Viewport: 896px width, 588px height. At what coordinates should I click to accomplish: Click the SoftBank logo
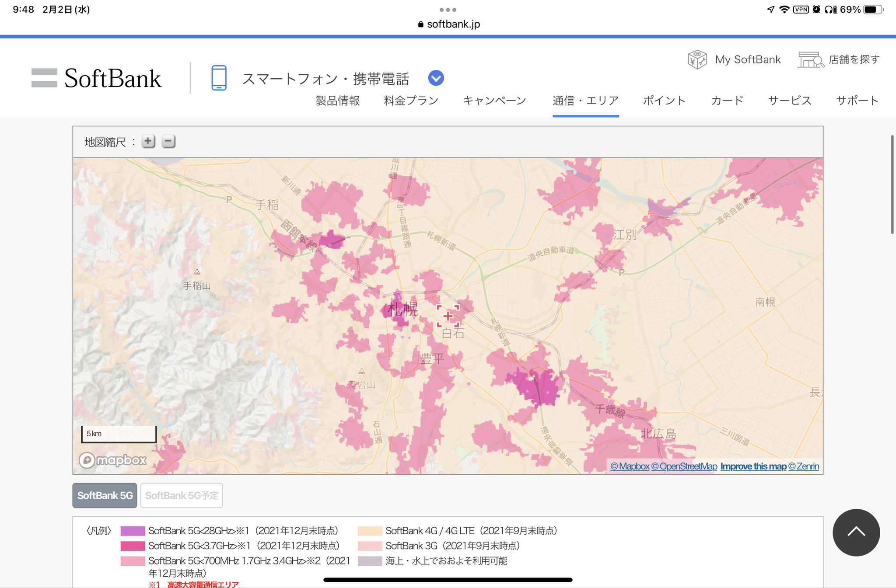point(97,78)
